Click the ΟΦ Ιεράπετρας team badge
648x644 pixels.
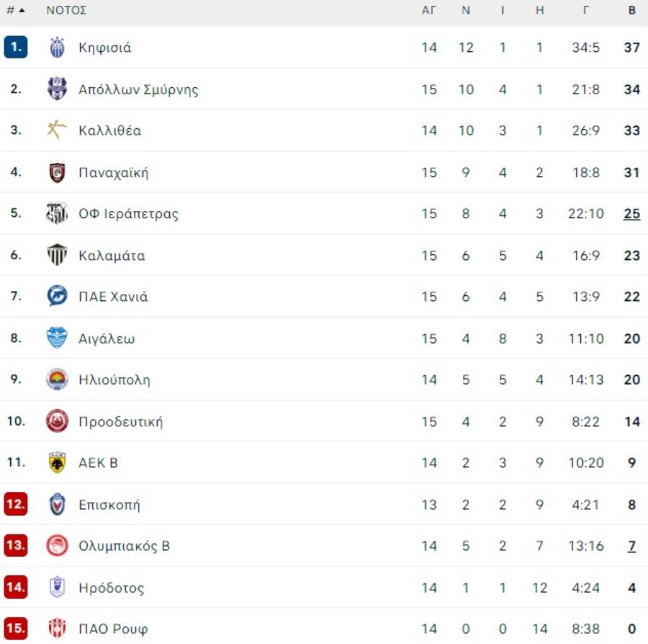57,213
